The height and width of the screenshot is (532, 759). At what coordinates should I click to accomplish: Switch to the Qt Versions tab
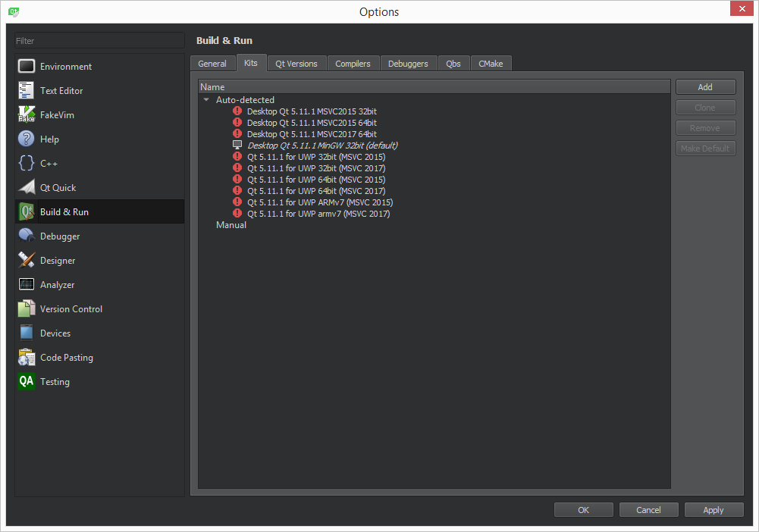(x=296, y=64)
